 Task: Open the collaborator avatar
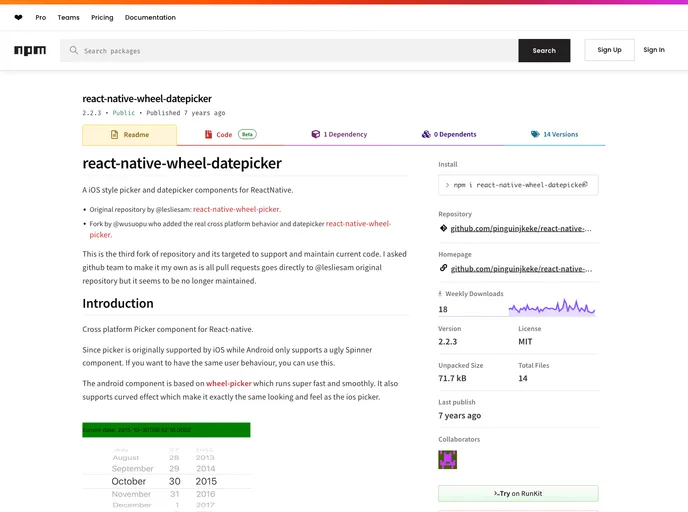pos(448,460)
